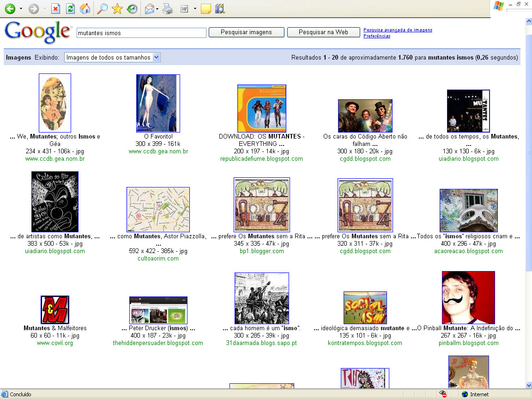Open the Mail envelope toolbar icon

[150, 9]
